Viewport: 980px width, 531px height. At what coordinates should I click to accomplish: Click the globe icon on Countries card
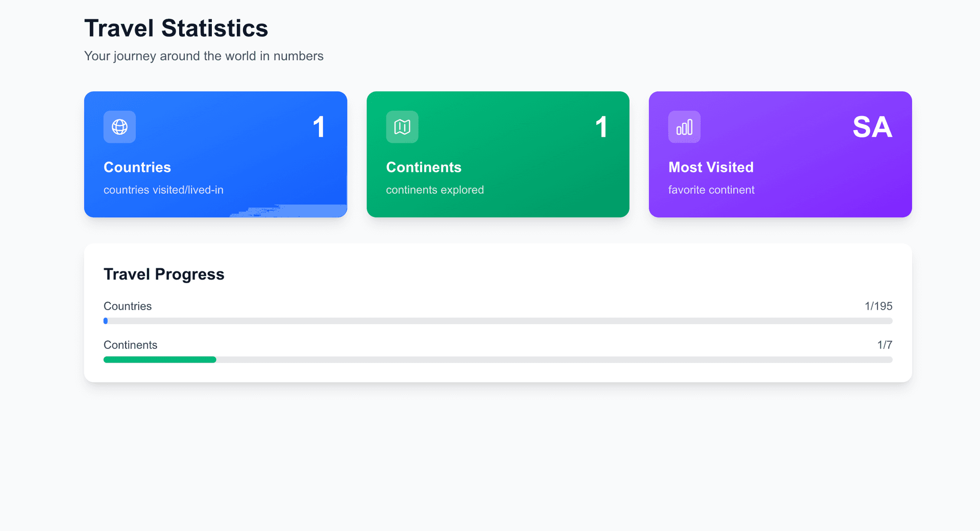(119, 127)
